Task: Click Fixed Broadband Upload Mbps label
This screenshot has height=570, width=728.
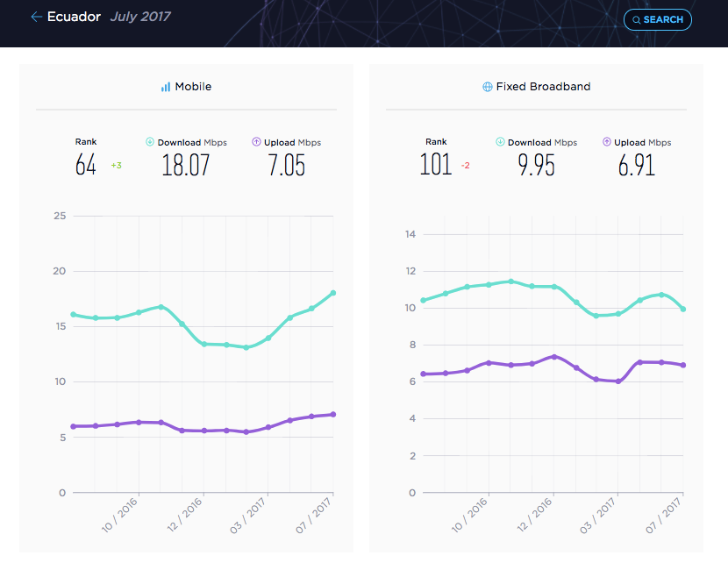Action: (643, 142)
